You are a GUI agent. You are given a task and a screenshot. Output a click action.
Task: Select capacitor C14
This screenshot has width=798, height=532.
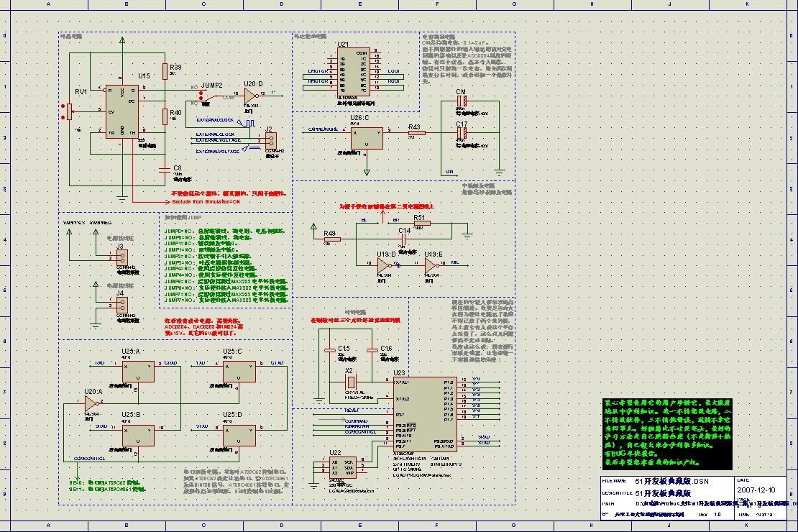403,239
